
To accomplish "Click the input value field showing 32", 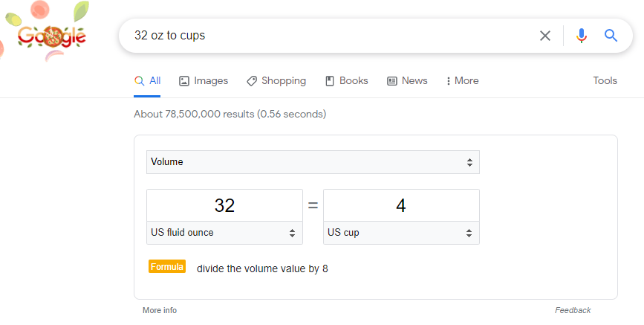I will point(224,205).
